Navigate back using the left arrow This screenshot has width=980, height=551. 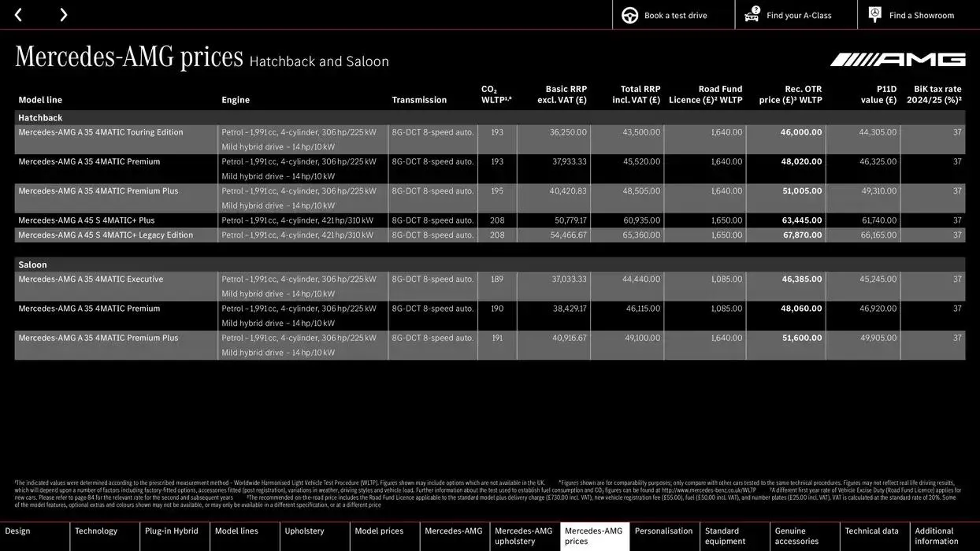17,13
